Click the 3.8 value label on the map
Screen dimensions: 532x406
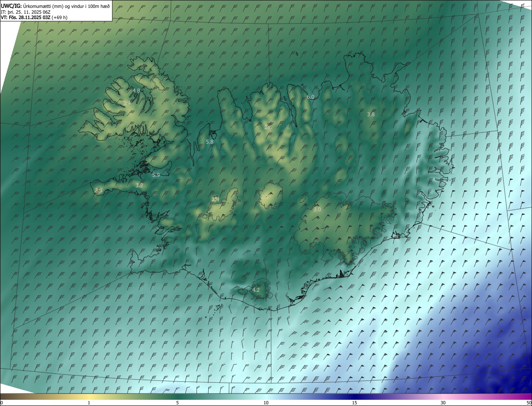click(371, 114)
